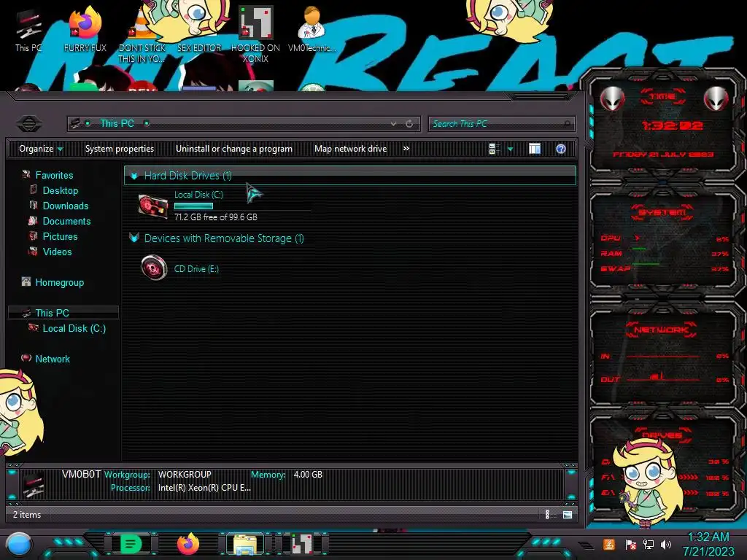This screenshot has width=747, height=560.
Task: Click the Explorer back navigation button
Action: pyautogui.click(x=29, y=124)
